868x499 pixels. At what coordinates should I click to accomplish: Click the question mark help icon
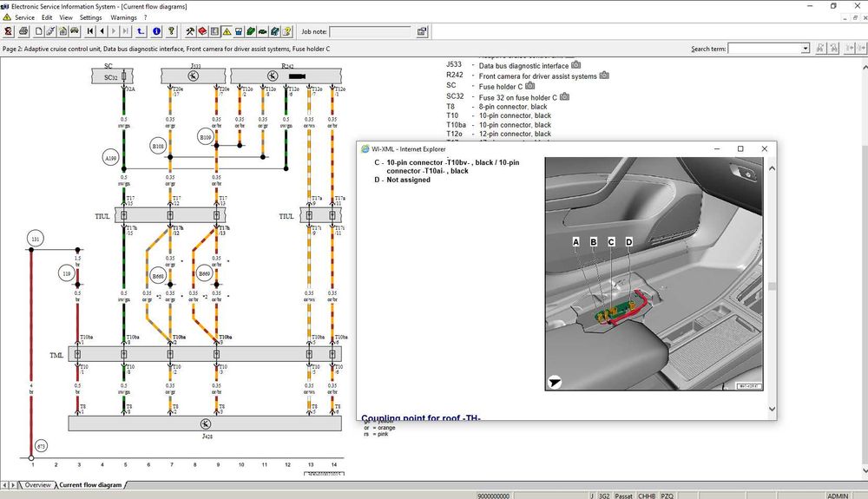click(x=172, y=31)
